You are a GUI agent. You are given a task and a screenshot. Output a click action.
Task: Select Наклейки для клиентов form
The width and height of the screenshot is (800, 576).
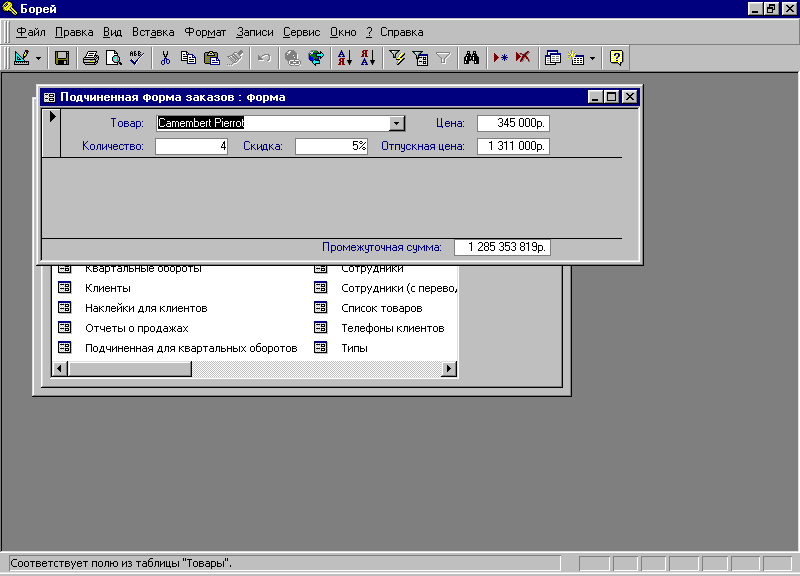pyautogui.click(x=146, y=308)
